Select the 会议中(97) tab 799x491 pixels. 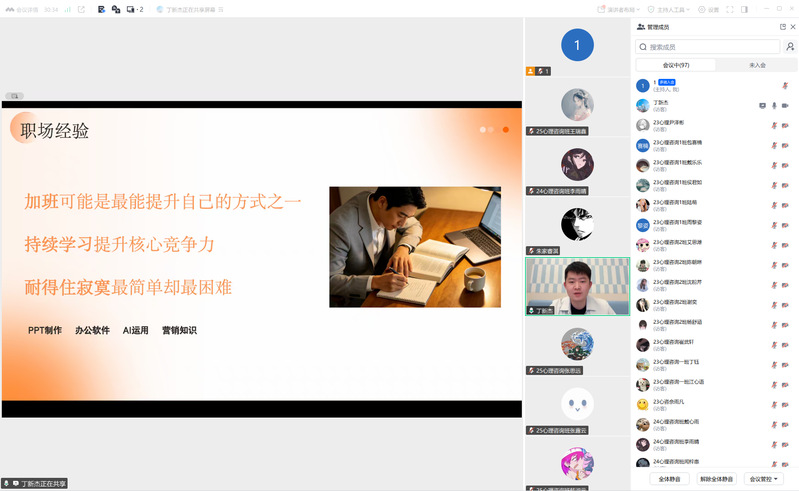[x=677, y=65]
